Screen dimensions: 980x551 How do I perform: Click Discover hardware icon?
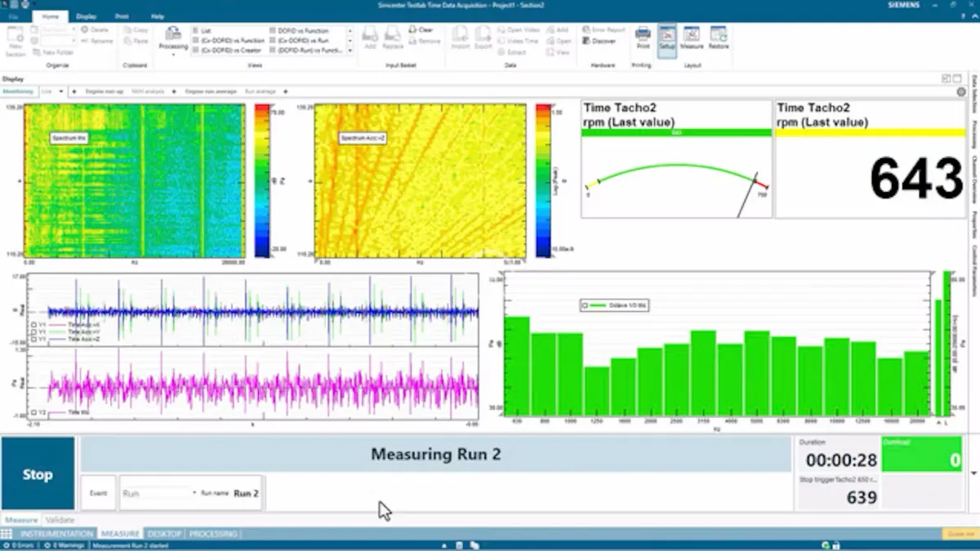pyautogui.click(x=599, y=41)
